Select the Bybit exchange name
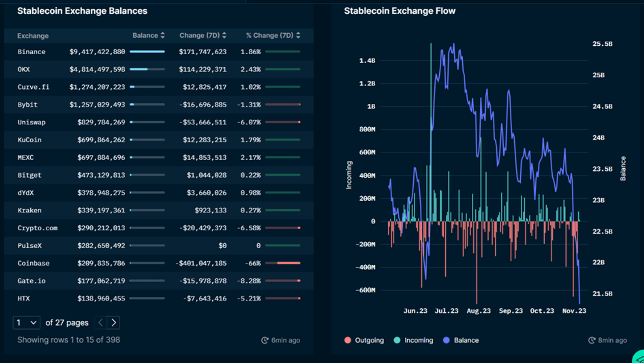The image size is (644, 363). pyautogui.click(x=28, y=105)
